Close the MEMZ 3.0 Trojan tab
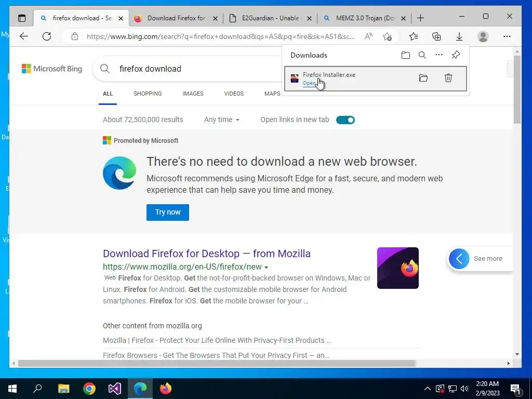 (403, 18)
